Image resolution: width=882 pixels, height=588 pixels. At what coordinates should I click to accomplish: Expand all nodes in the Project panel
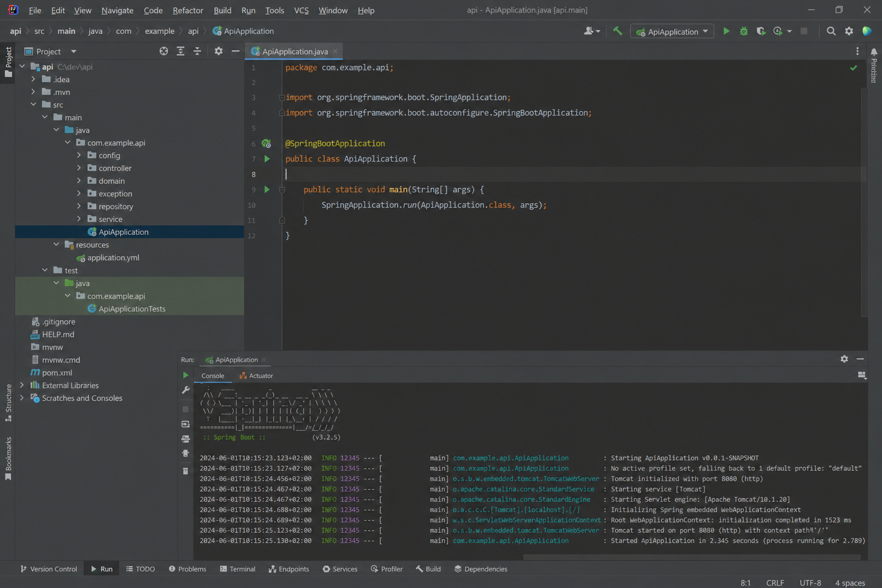coord(180,51)
